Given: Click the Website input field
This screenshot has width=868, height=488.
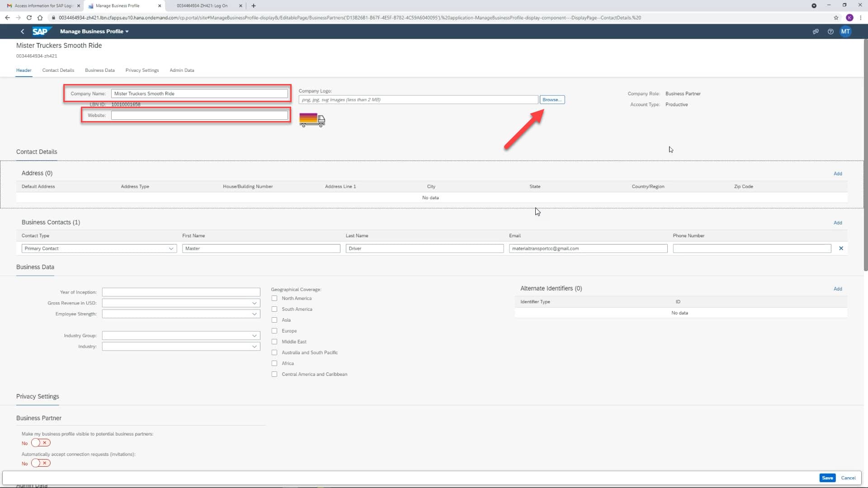Looking at the screenshot, I should 199,115.
